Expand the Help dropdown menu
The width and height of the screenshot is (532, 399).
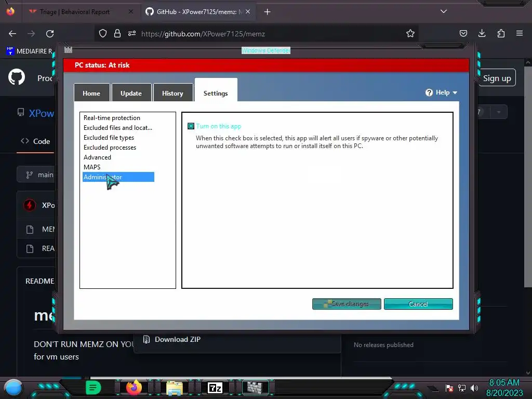coord(442,92)
